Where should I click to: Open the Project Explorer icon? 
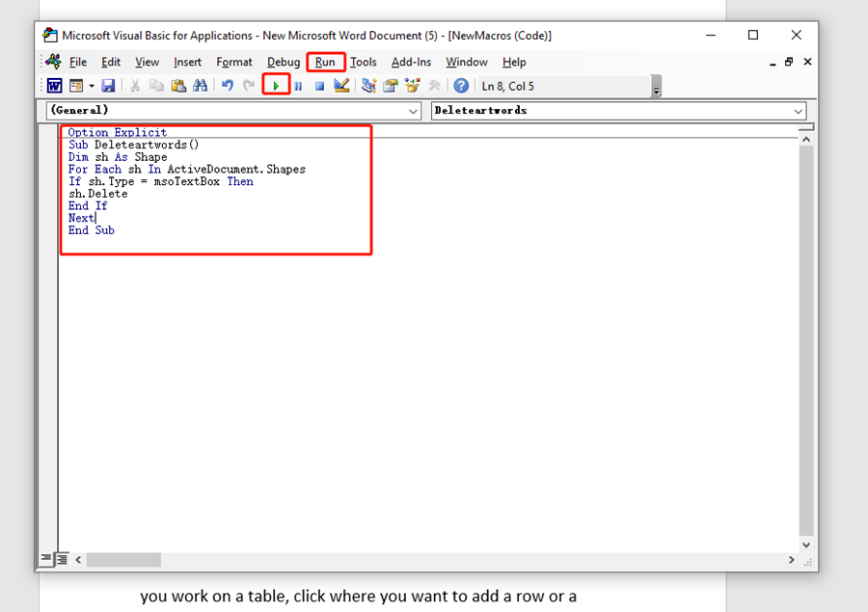pos(368,85)
